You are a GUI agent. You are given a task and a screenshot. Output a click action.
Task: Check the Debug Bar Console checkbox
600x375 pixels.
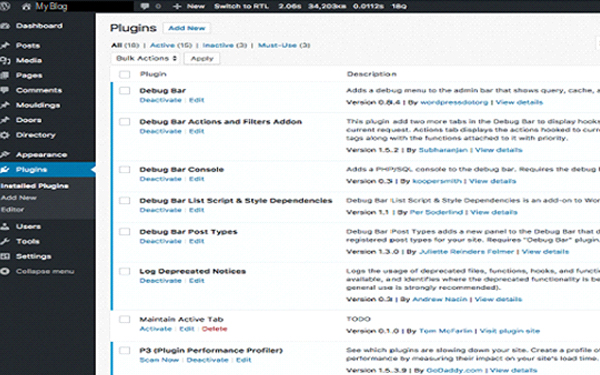point(124,170)
